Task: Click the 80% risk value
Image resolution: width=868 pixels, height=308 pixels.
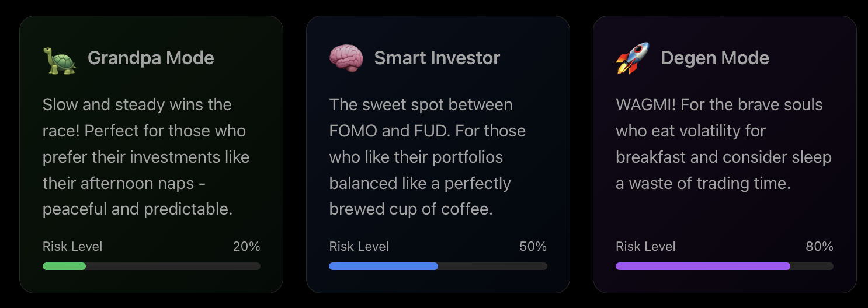Action: [820, 247]
